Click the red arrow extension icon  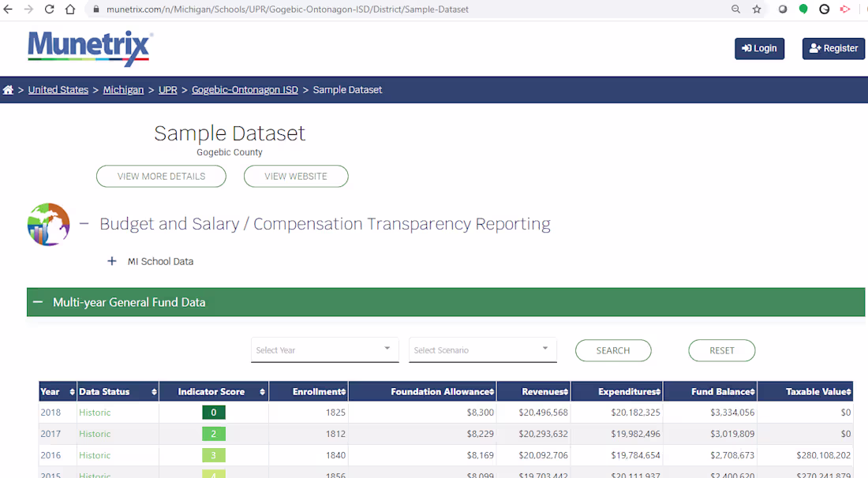click(x=845, y=9)
